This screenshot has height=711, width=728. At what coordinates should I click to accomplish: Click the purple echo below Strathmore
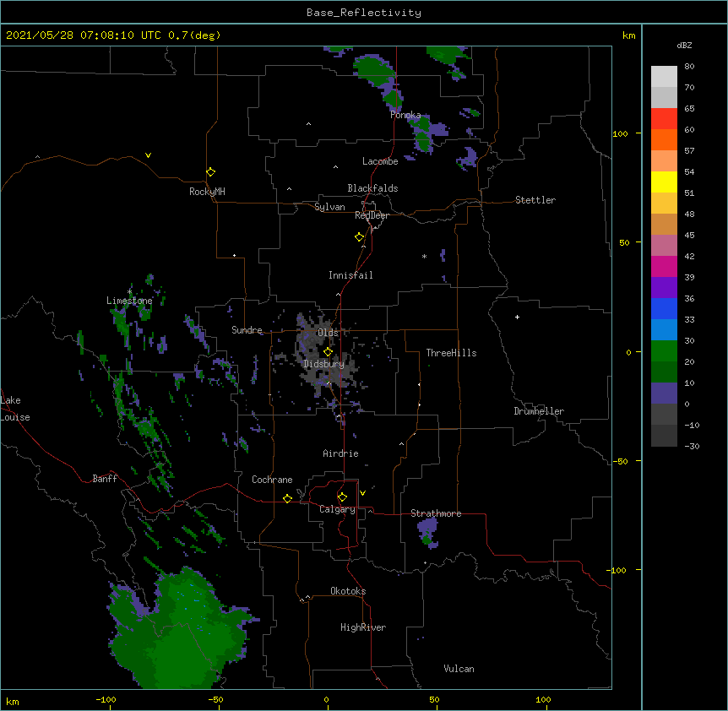click(428, 532)
